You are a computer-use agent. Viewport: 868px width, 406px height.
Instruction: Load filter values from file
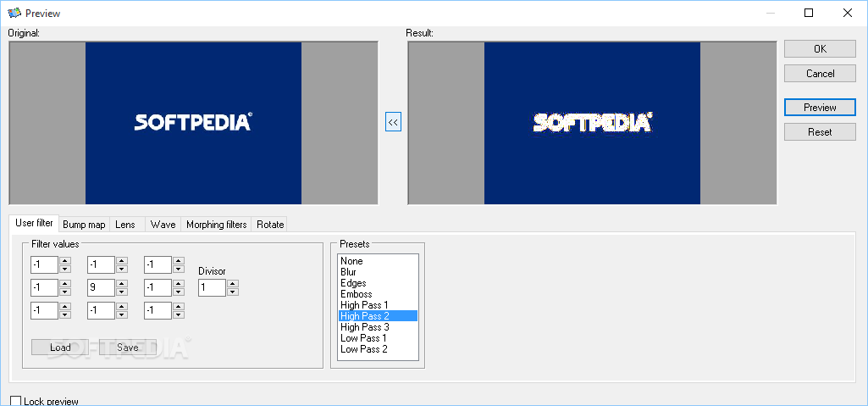click(x=60, y=348)
